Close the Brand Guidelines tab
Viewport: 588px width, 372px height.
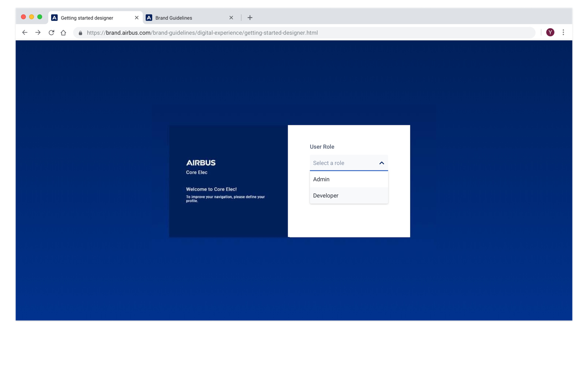click(x=231, y=18)
